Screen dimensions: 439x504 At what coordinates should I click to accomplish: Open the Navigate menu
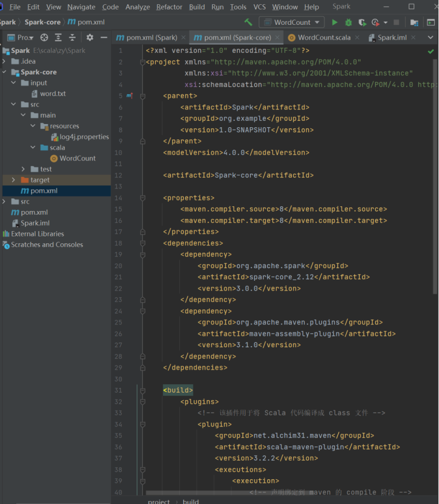coord(81,7)
